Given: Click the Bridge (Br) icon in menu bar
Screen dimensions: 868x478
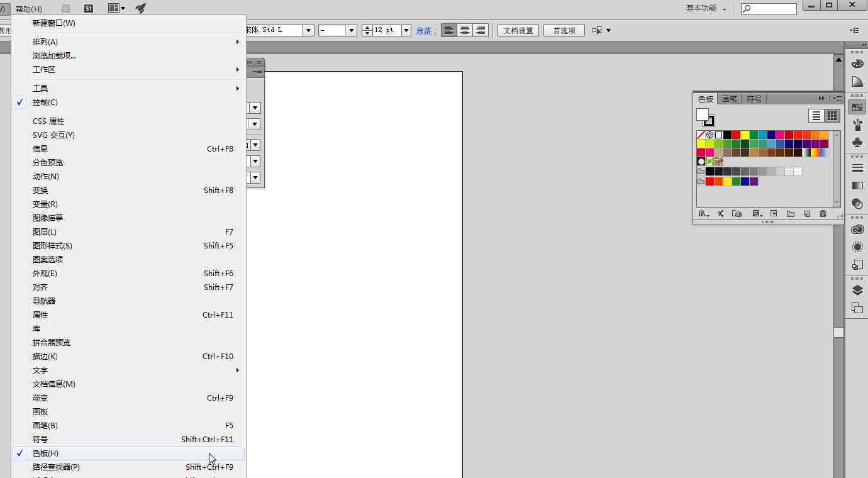Looking at the screenshot, I should click(67, 8).
